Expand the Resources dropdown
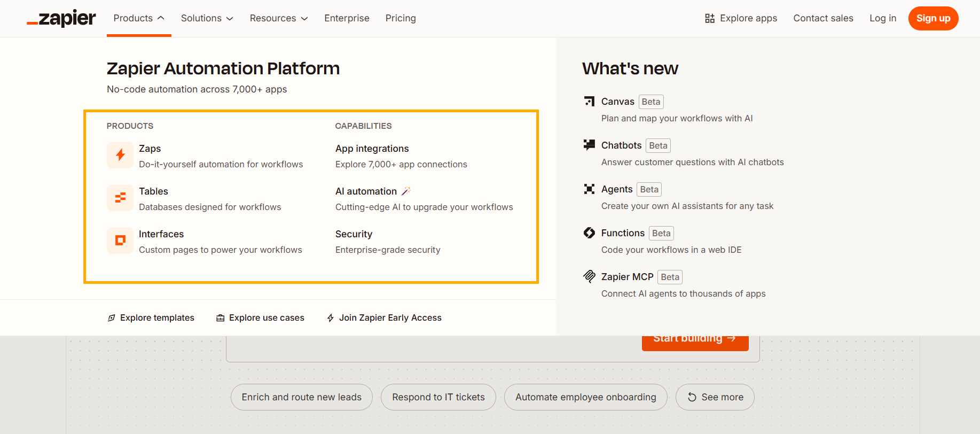The image size is (980, 434). 278,18
